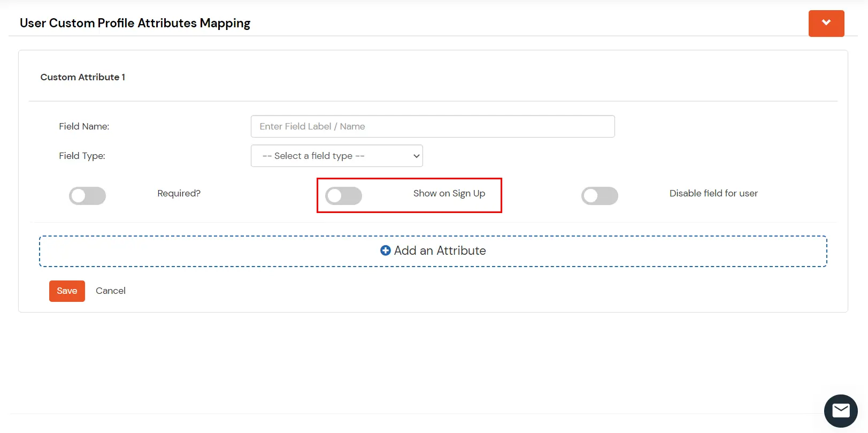The height and width of the screenshot is (433, 868).
Task: Click the plus icon beside Add an Attribute
Action: (385, 250)
